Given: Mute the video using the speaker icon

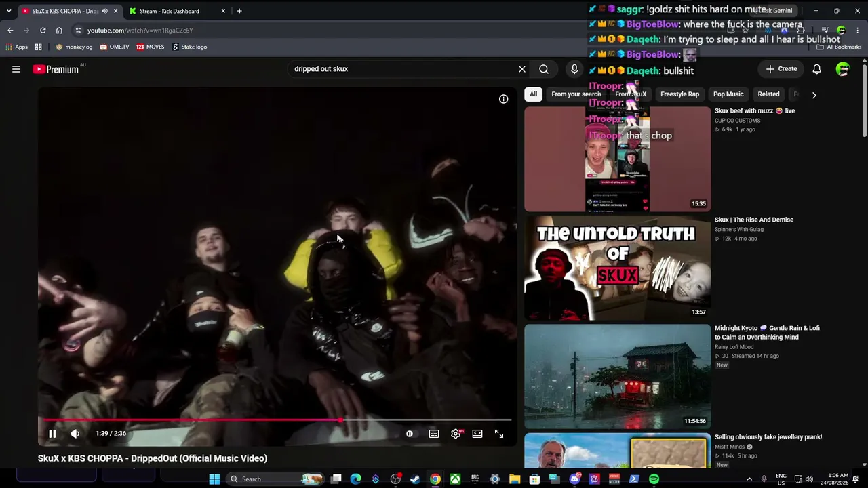Looking at the screenshot, I should click(x=75, y=434).
